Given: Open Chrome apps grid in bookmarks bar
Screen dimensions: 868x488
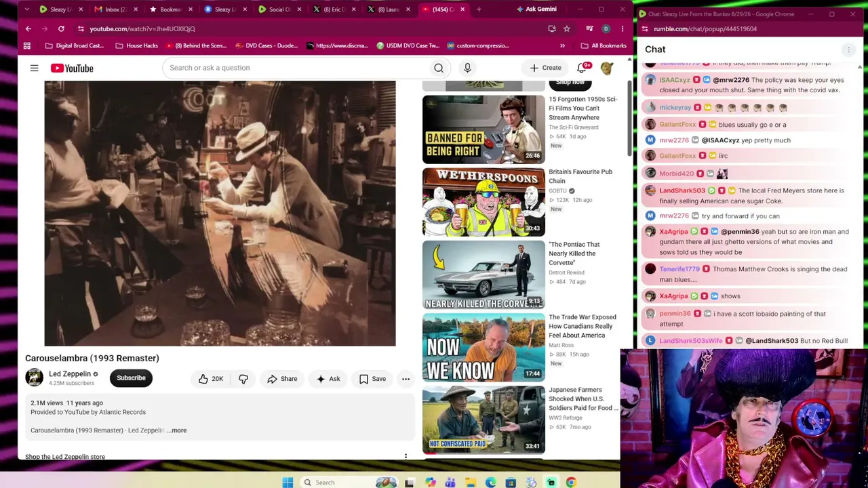Looking at the screenshot, I should coord(27,45).
